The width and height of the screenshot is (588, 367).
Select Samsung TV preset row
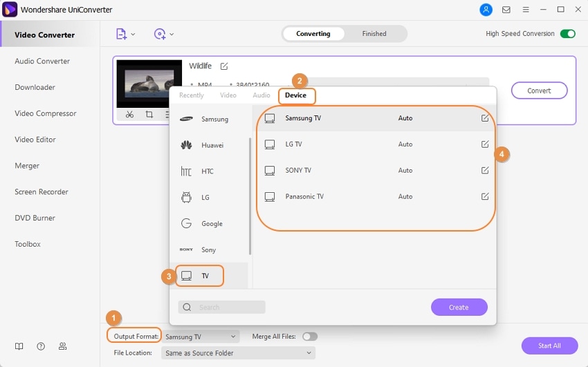point(375,118)
